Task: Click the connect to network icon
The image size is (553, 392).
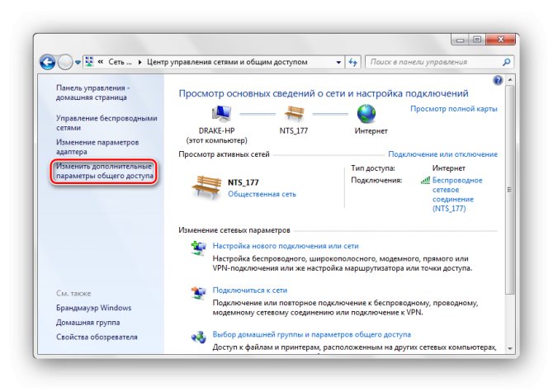Action: pos(199,293)
